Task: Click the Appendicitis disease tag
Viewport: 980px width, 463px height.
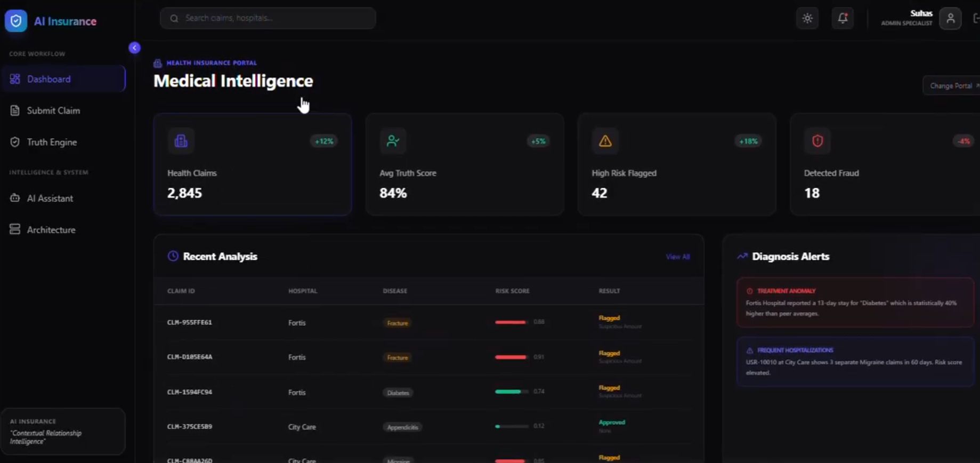Action: [x=402, y=427]
